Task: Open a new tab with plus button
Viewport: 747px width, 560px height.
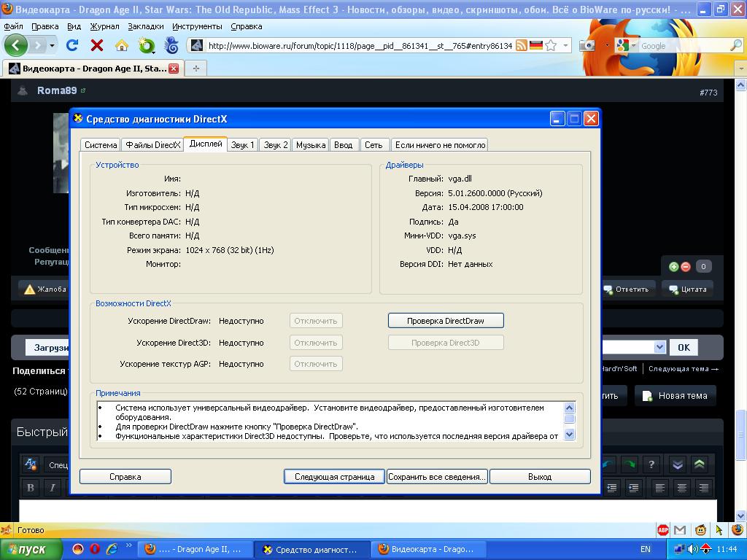Action: (196, 69)
